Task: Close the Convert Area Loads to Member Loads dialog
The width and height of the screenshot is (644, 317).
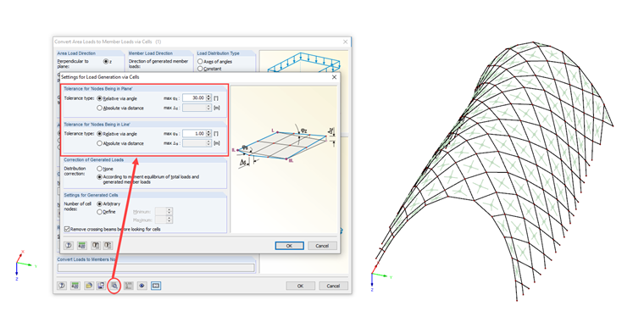Action: [346, 42]
